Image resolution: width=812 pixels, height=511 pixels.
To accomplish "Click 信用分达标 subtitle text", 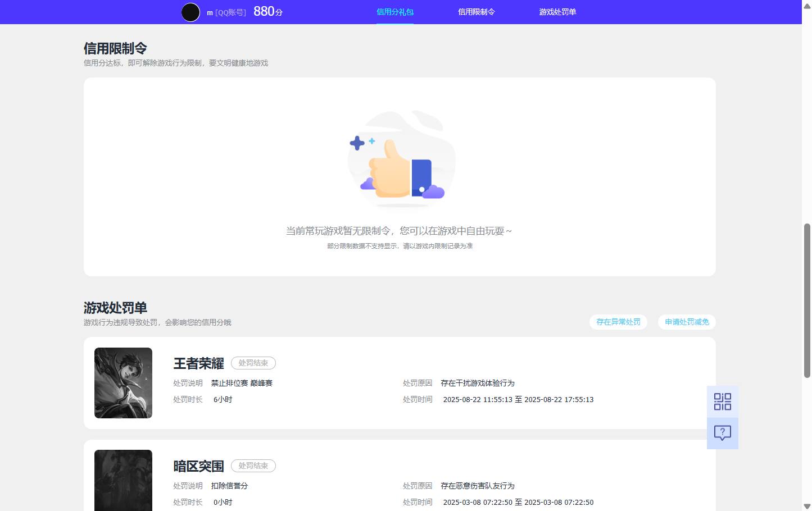I will coord(176,63).
